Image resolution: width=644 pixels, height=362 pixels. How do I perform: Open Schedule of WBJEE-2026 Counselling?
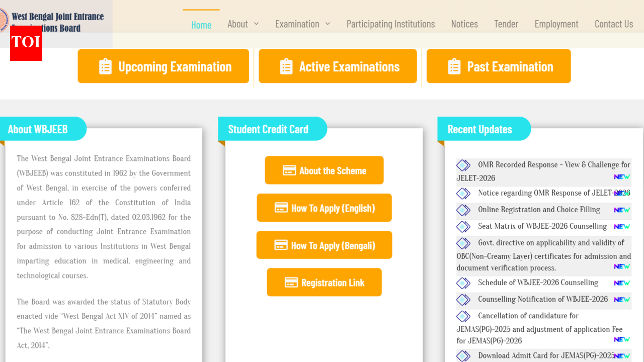point(538,282)
